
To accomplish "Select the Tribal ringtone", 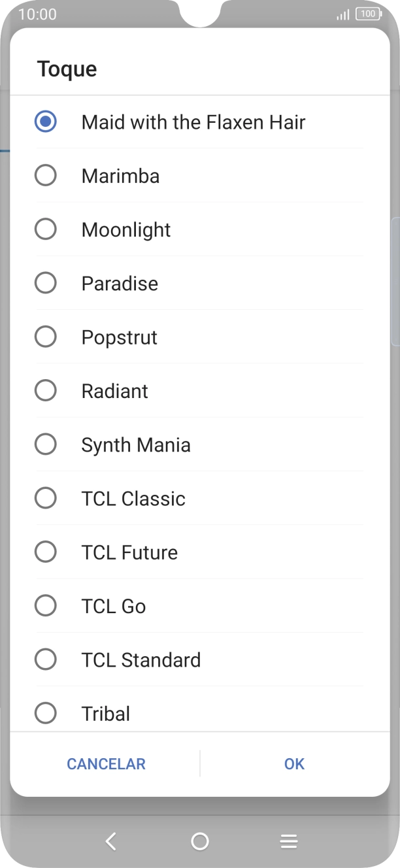I will pos(46,713).
